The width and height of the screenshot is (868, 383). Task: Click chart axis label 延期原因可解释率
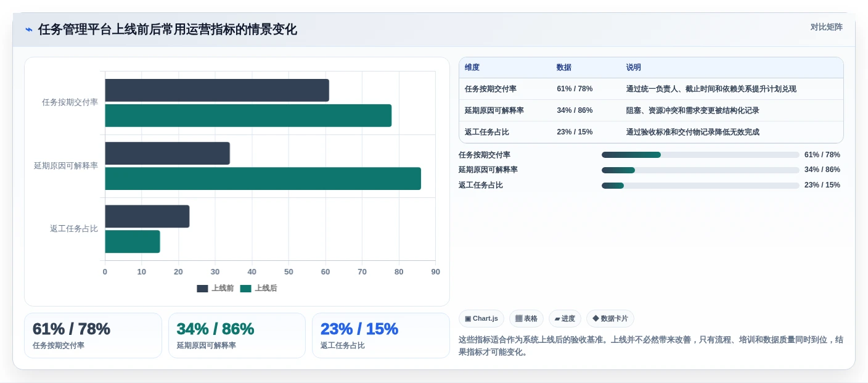pos(66,166)
